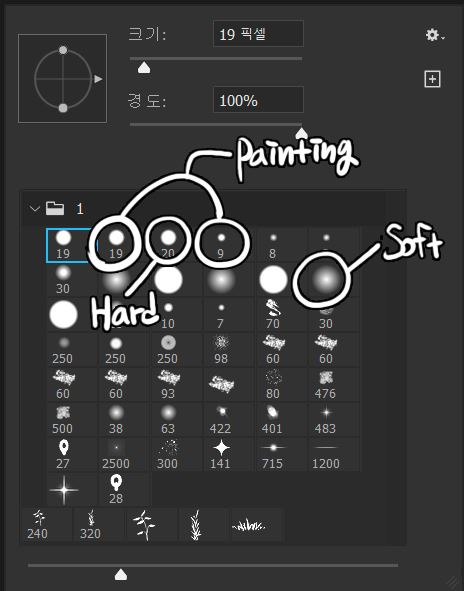Select the sparkle brush 483
This screenshot has width=464, height=591.
[x=326, y=420]
